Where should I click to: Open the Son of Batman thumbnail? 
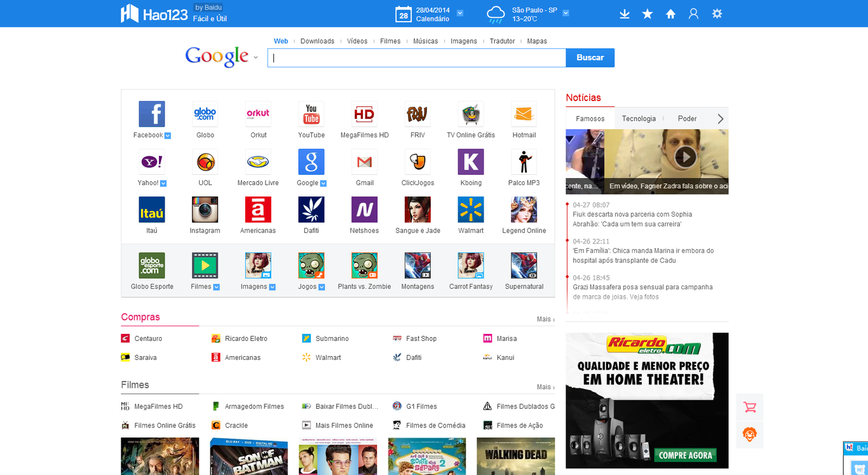click(x=249, y=456)
